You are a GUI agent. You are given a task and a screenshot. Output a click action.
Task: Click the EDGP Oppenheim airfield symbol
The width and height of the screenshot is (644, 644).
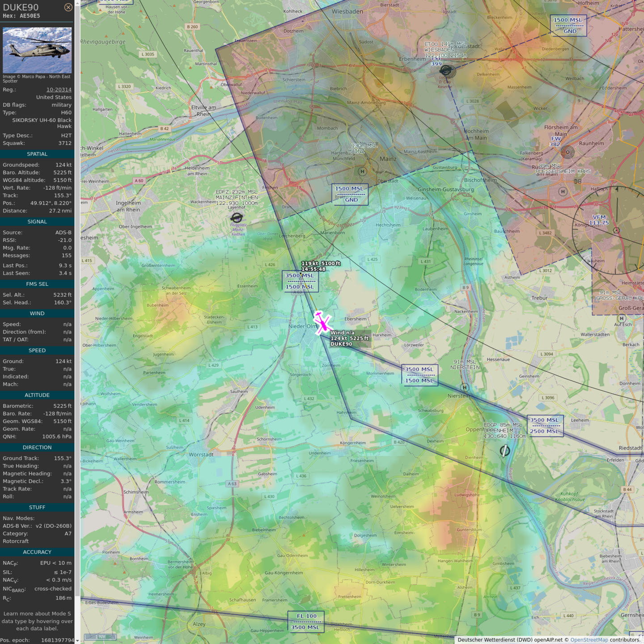point(504,451)
